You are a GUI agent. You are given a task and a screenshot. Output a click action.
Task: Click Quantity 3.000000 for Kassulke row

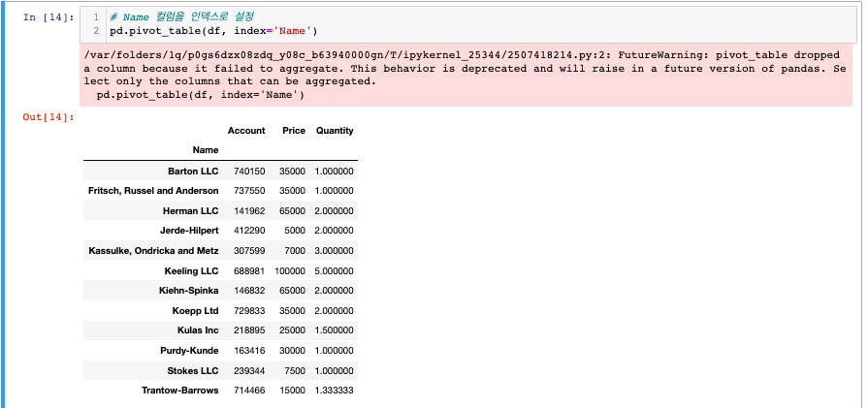pyautogui.click(x=335, y=250)
